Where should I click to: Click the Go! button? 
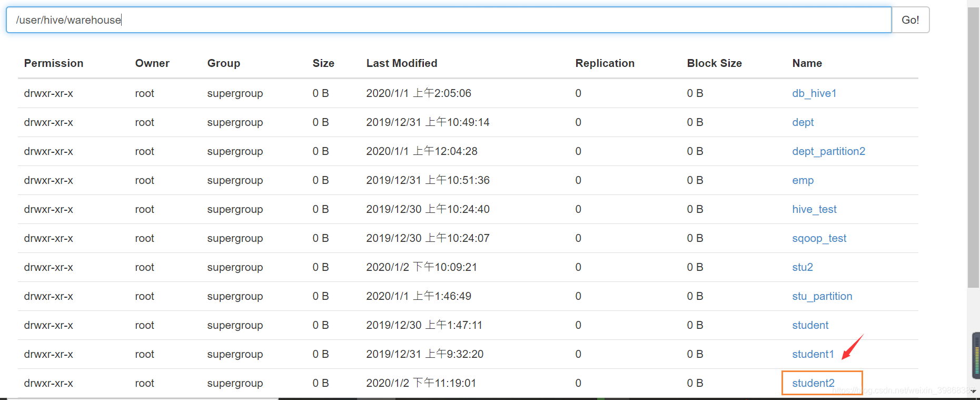point(910,20)
